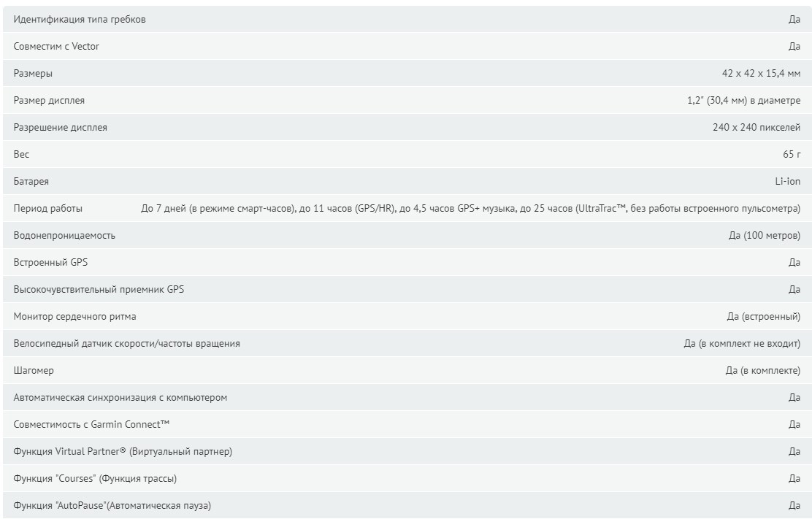812x519 pixels.
Task: Click the dimensions value 42 x 42 x 15,4 мм
Action: point(761,74)
